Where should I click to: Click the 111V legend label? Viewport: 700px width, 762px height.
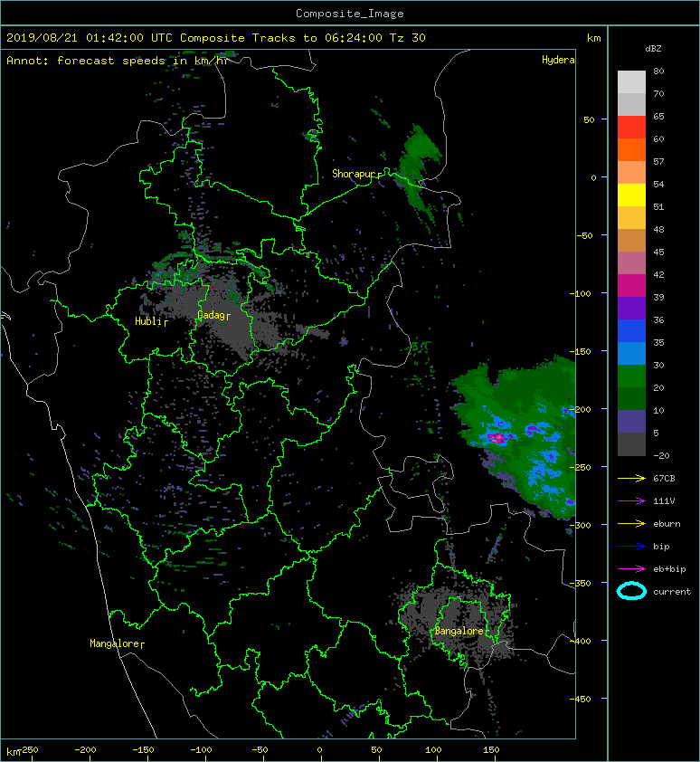tap(664, 501)
